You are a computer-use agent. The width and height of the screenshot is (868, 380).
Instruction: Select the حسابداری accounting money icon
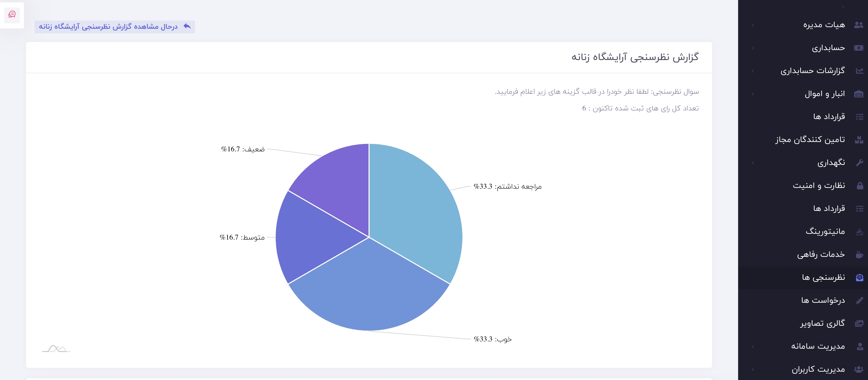point(860,47)
